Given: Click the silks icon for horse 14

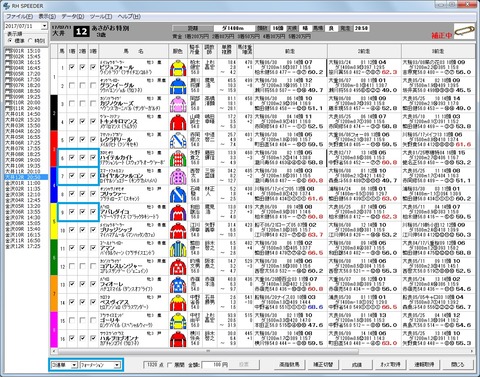Looking at the screenshot, I should [x=178, y=302].
